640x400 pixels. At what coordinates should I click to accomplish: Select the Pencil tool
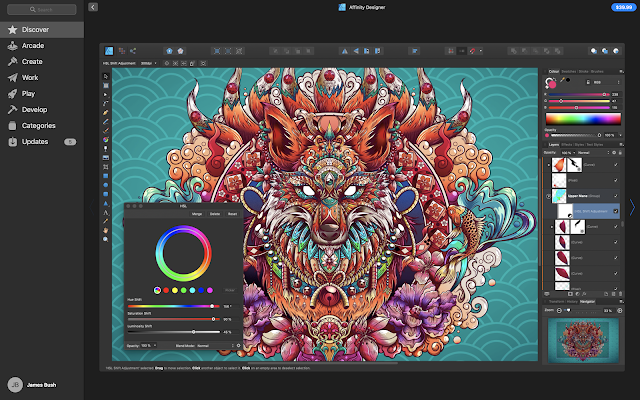106,122
